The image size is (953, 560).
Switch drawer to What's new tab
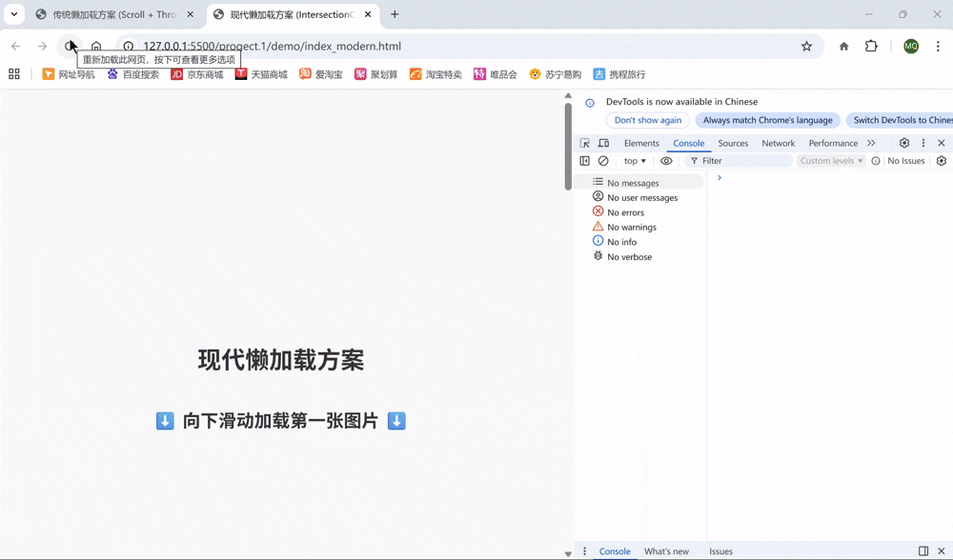tap(666, 550)
